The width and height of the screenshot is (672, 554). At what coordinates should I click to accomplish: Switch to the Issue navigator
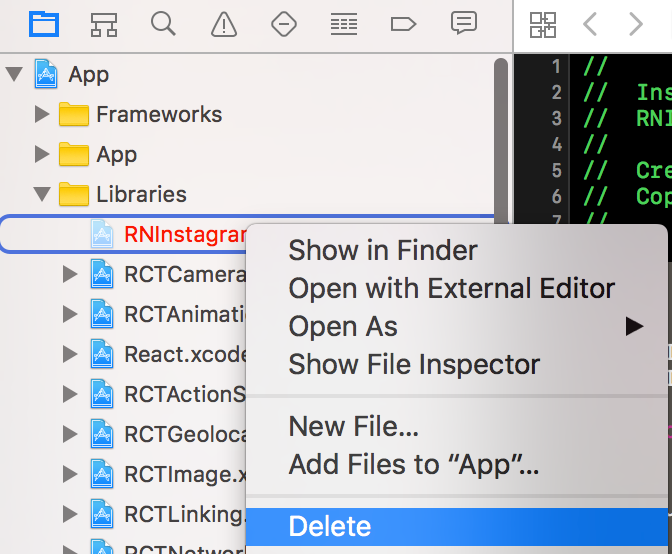coord(224,23)
